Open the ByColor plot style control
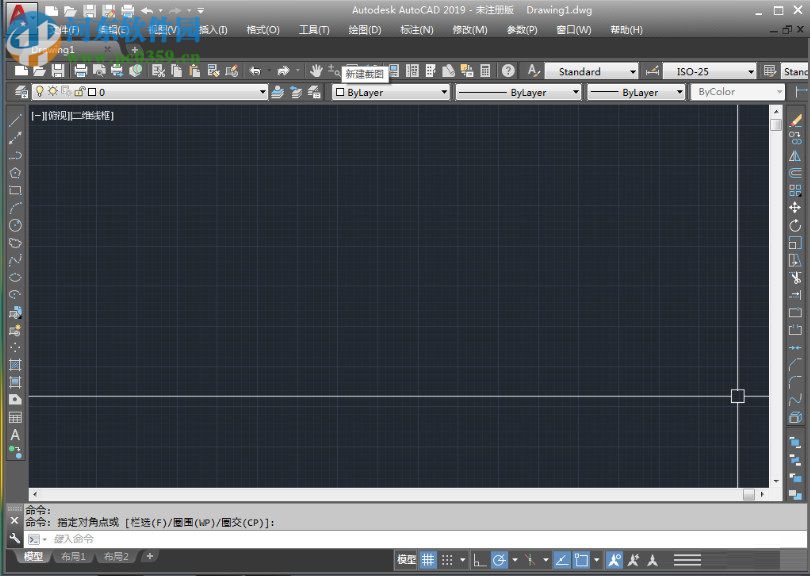This screenshot has height=576, width=810. 737,91
